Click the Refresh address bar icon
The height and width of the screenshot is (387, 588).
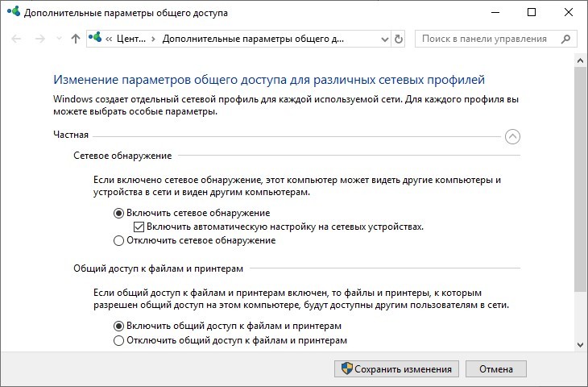tap(398, 39)
